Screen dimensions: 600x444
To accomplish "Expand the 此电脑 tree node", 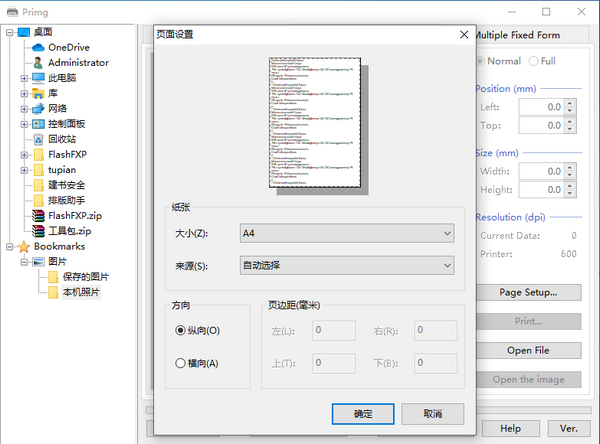I will pos(24,78).
